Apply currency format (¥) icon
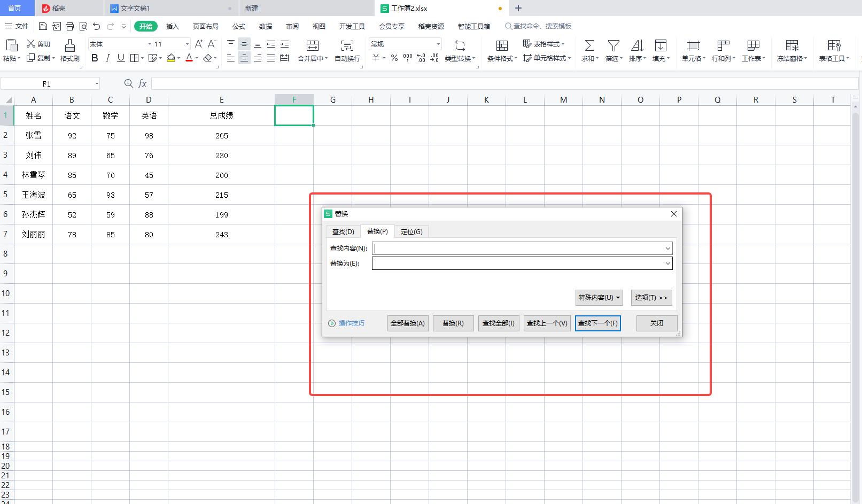862x504 pixels. (376, 58)
